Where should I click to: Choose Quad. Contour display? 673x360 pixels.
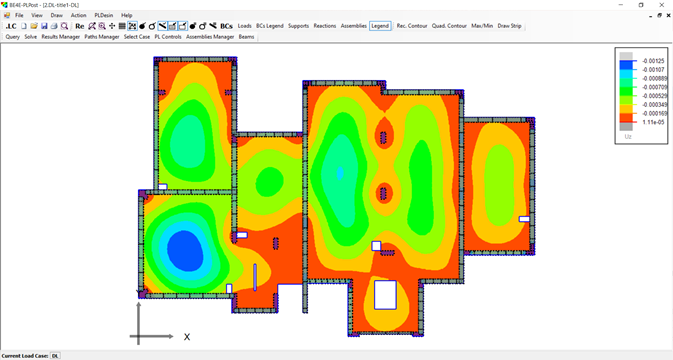coord(449,26)
